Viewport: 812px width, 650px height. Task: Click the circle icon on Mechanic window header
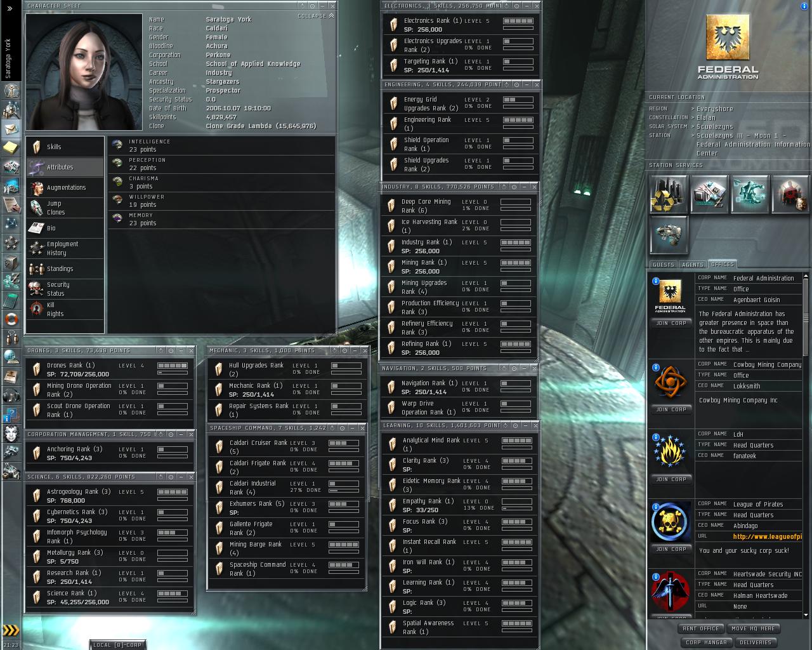[x=344, y=350]
